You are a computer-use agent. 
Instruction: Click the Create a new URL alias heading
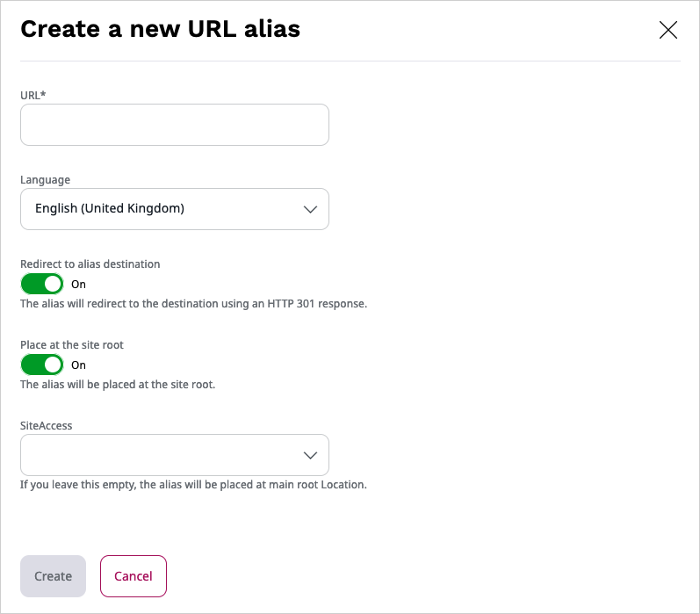(x=160, y=29)
